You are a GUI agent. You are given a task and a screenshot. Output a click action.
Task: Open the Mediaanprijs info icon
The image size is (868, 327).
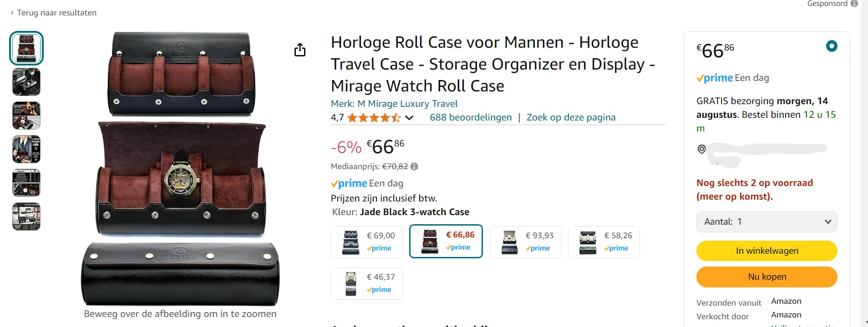click(x=414, y=166)
